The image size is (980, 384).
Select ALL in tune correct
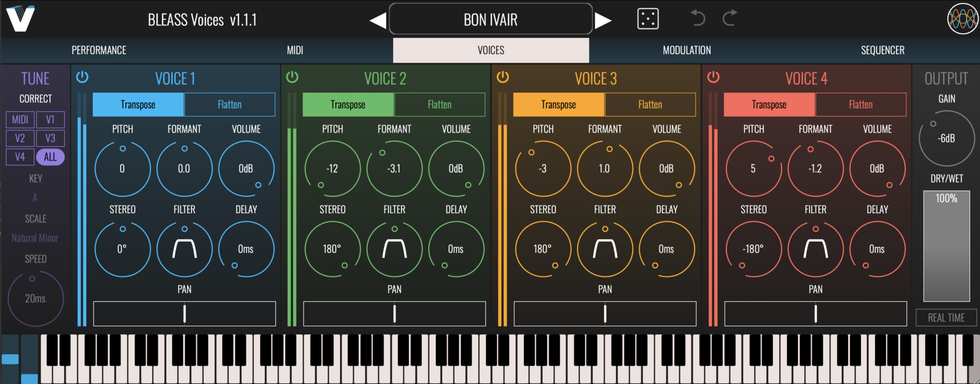pos(50,157)
